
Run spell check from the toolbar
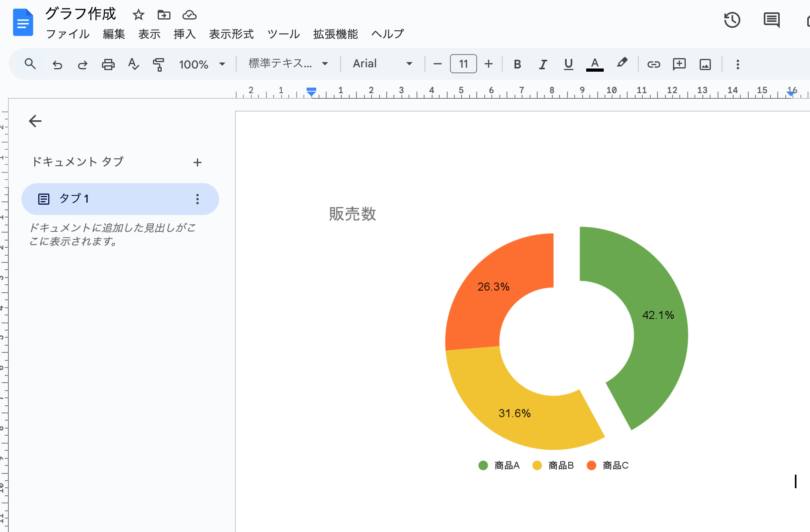coord(133,64)
